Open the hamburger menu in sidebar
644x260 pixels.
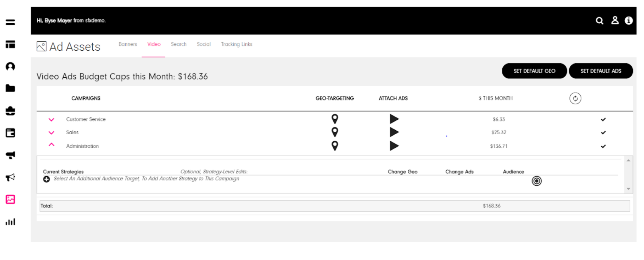point(10,22)
